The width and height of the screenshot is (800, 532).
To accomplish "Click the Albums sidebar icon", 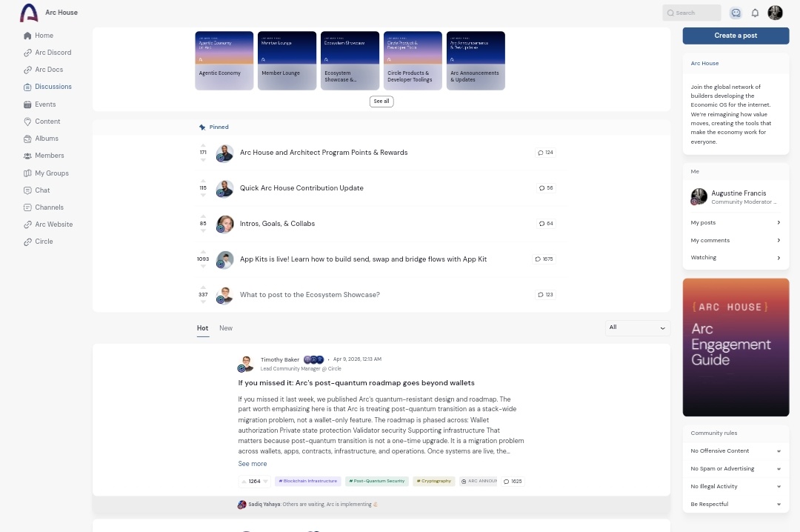I will (x=27, y=139).
